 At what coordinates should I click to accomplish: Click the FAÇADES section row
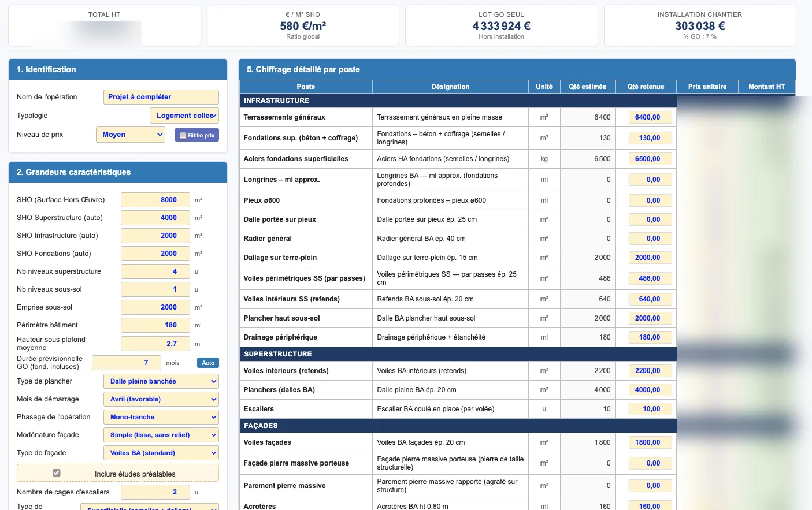click(x=458, y=426)
